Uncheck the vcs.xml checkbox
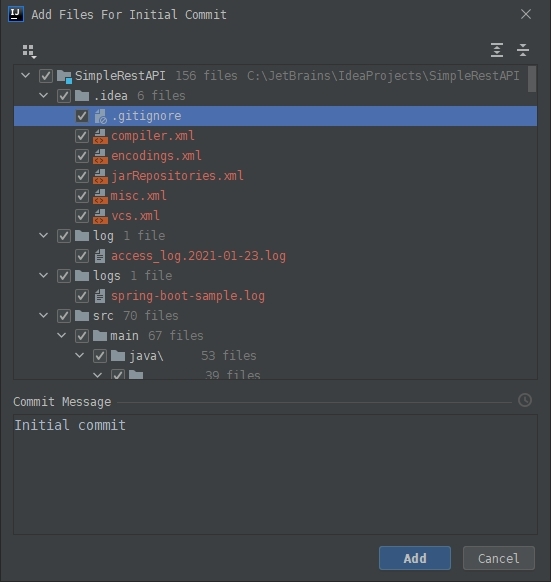 point(82,216)
